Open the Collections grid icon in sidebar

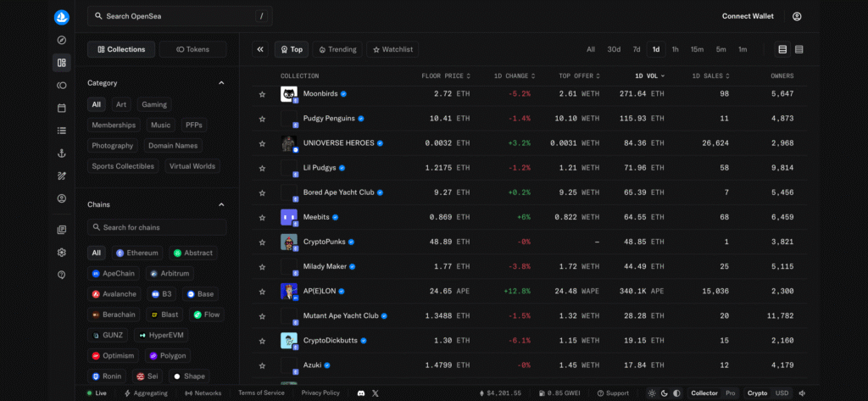(x=61, y=63)
